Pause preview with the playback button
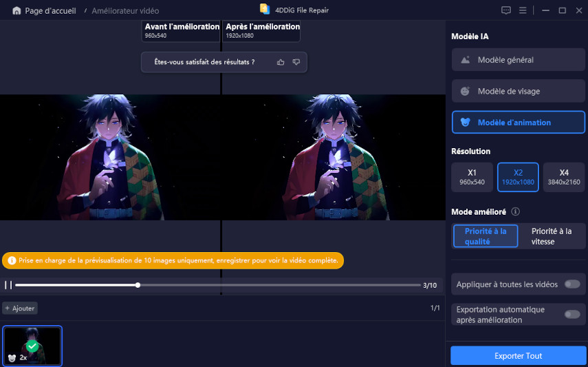 pos(8,285)
